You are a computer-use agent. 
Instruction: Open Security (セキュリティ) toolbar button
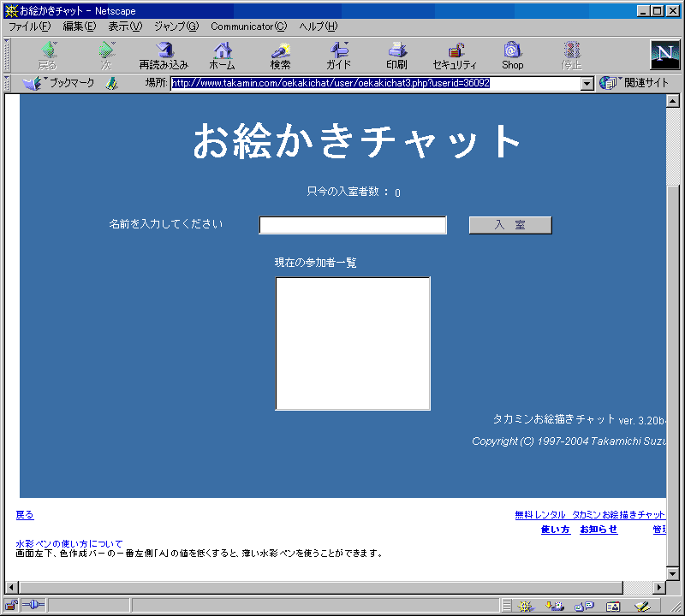tap(455, 56)
